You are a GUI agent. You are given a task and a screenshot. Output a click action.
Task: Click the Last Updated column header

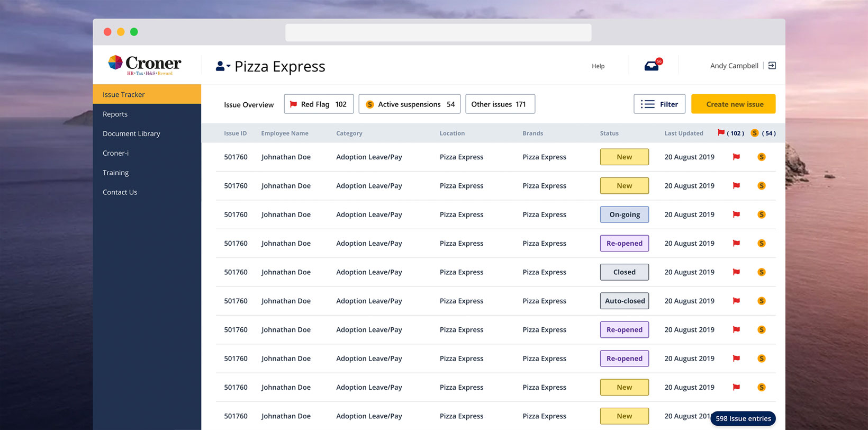click(684, 133)
